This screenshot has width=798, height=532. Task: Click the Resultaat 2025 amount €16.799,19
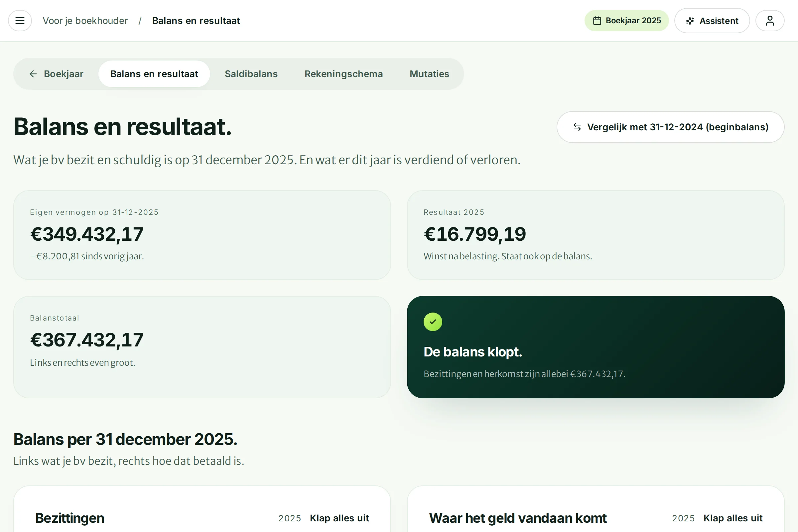click(x=475, y=234)
